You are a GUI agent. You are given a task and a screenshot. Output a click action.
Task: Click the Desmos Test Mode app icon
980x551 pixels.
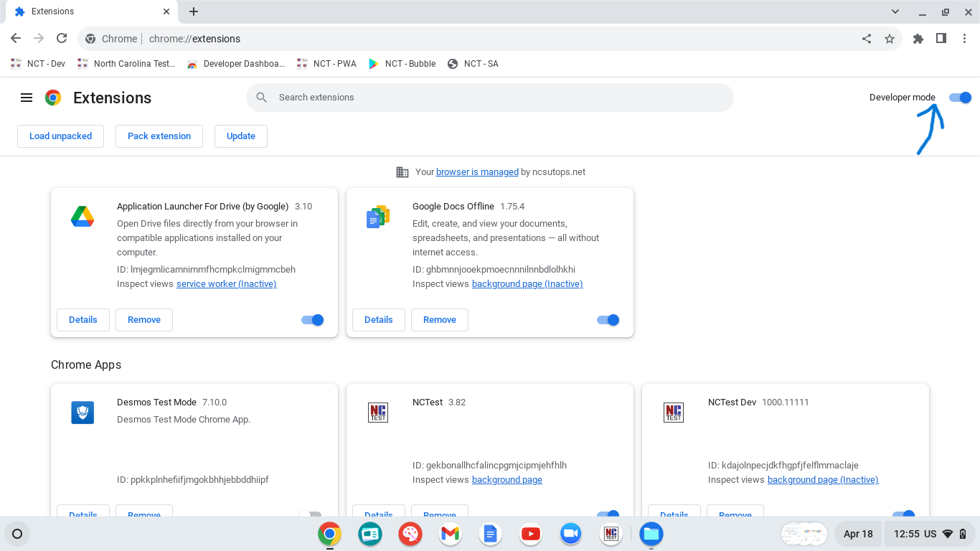point(83,412)
